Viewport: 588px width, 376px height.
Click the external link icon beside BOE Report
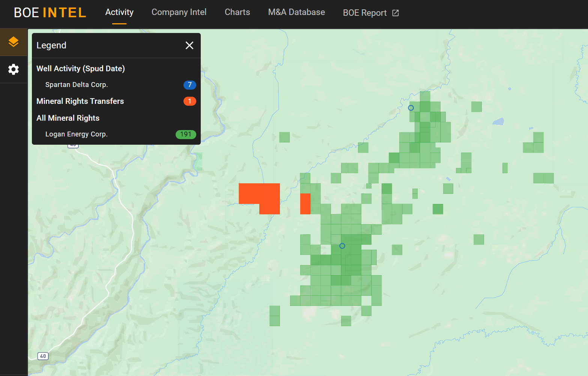[x=396, y=13]
